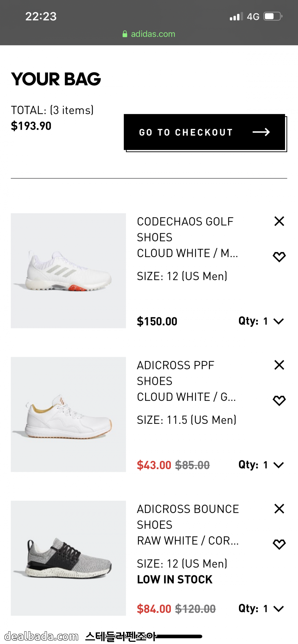View the Adicross Bounce Shoes image
Image resolution: width=298 pixels, height=644 pixels.
click(68, 558)
